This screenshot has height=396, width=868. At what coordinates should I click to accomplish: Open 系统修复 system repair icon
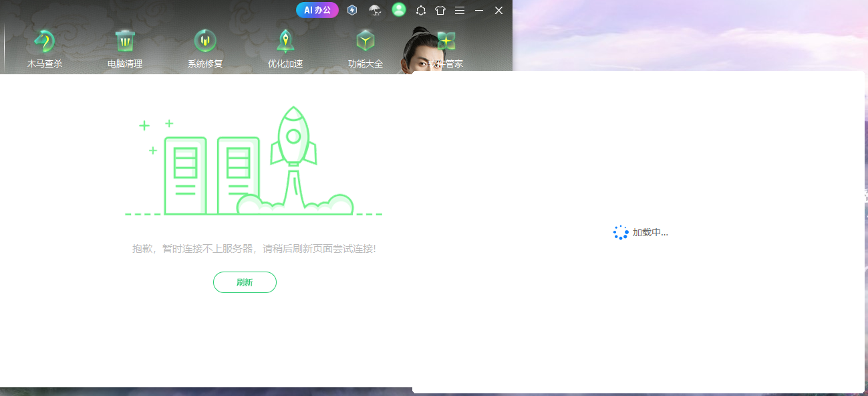(x=205, y=41)
